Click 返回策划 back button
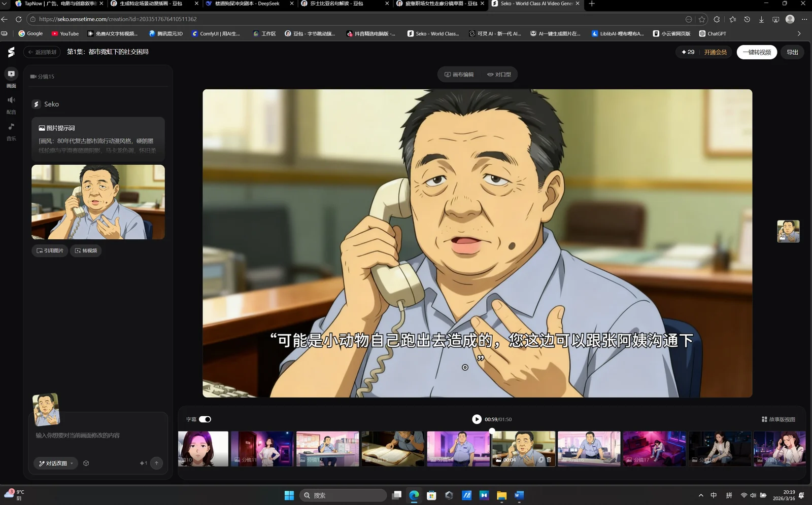Image resolution: width=812 pixels, height=505 pixels. click(x=42, y=52)
